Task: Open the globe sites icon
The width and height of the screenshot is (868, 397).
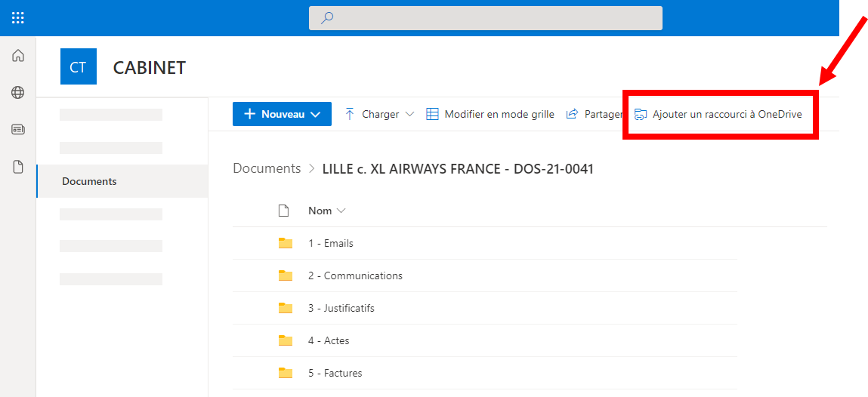Action: [17, 92]
